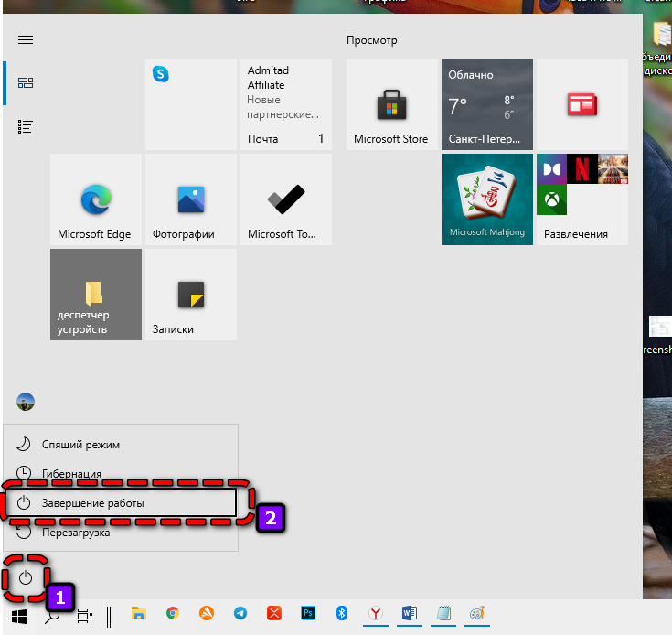Open File Explorer from the taskbar

[138, 614]
